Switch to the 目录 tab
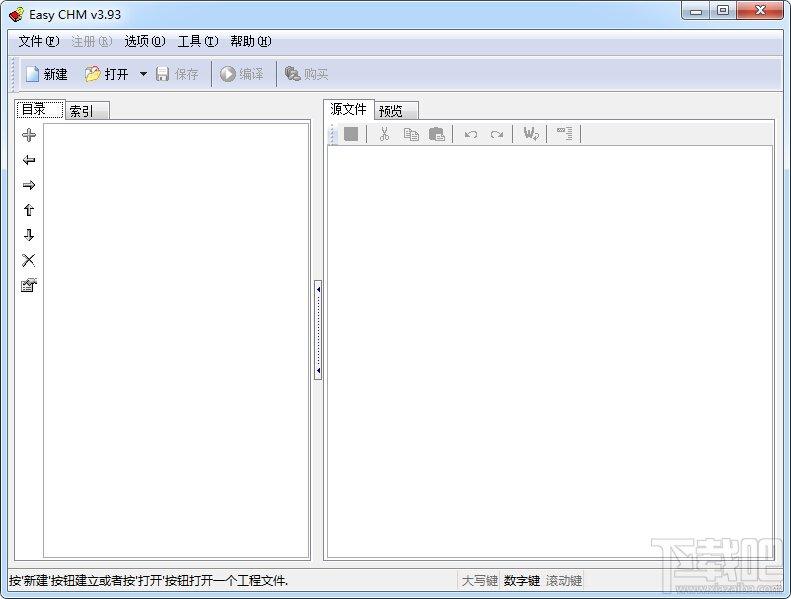The image size is (791, 599). coord(40,110)
